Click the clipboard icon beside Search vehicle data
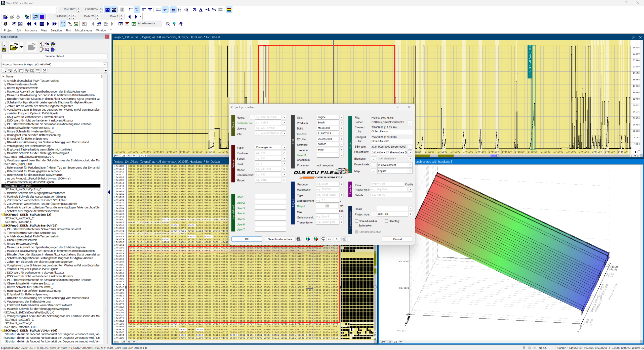 click(x=298, y=239)
